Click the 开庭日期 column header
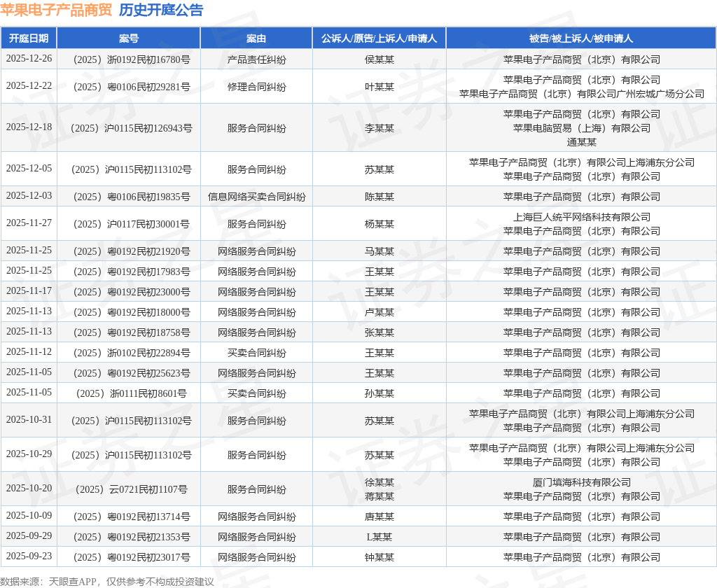The height and width of the screenshot is (588, 717). (29, 38)
